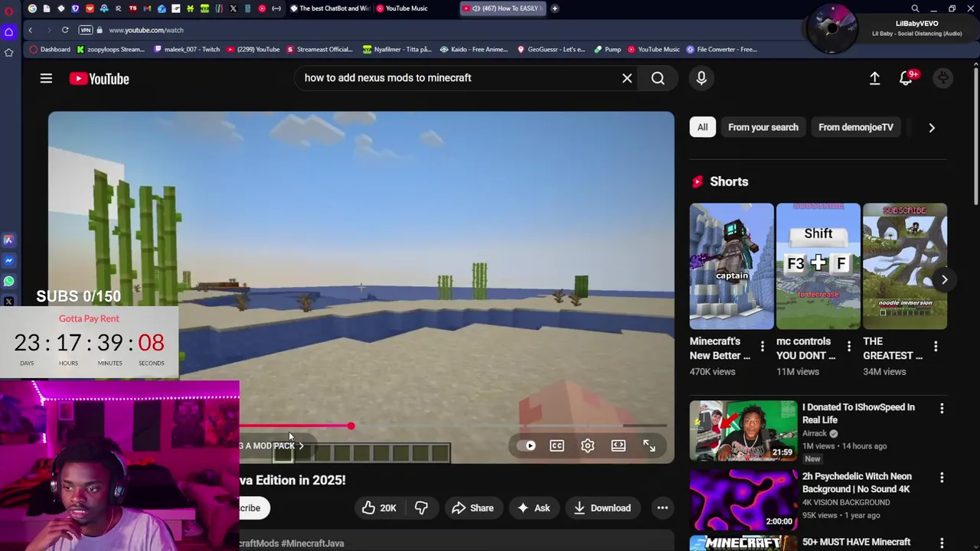Open Opera sidebar home icon
The height and width of the screenshot is (551, 980).
8,31
